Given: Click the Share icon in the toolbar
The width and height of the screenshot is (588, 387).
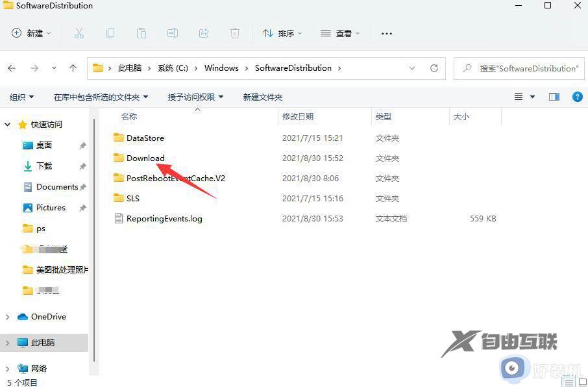Looking at the screenshot, I should 203,33.
